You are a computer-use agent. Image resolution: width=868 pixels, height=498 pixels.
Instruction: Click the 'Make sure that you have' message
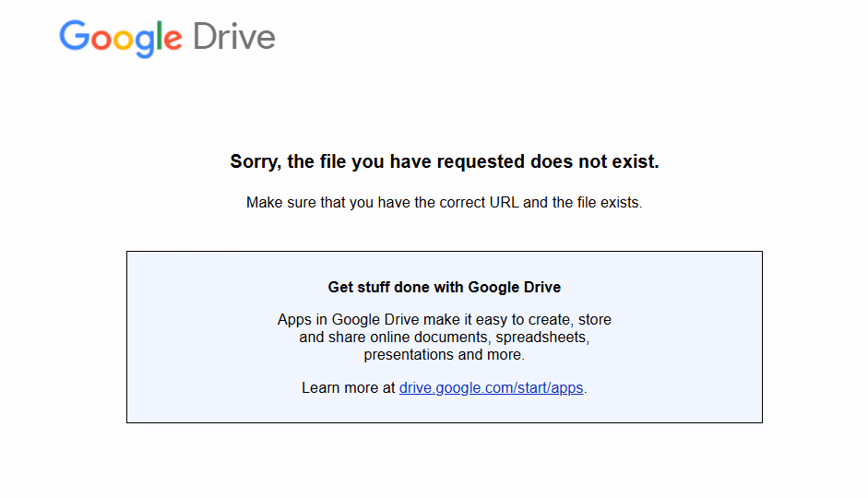coord(445,203)
